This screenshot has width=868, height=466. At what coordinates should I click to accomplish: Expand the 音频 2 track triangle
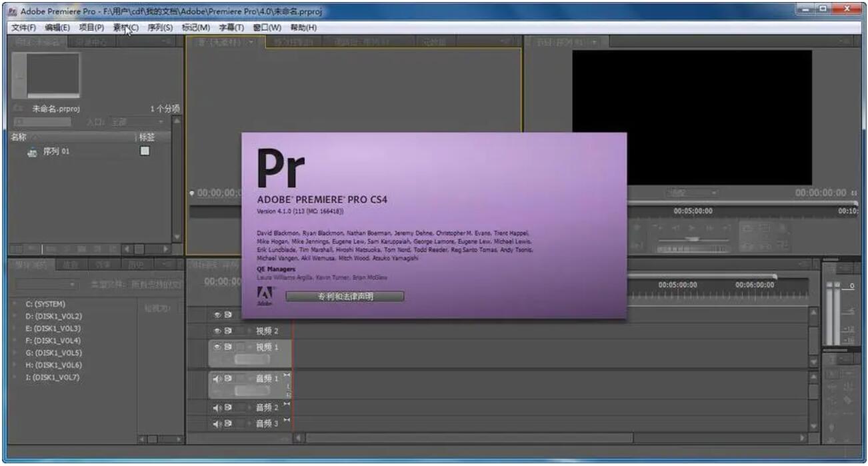(x=250, y=407)
